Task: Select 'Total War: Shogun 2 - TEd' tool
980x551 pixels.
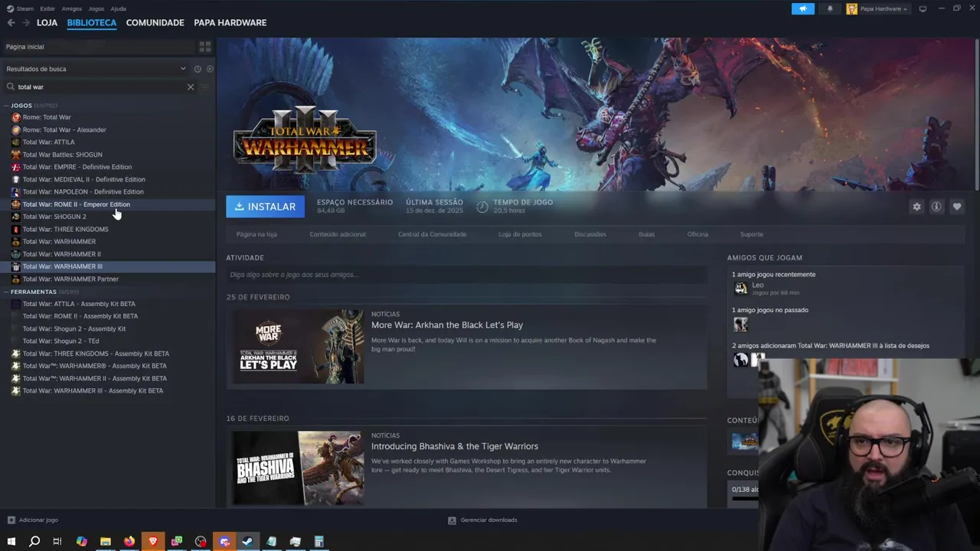Action: (x=61, y=341)
